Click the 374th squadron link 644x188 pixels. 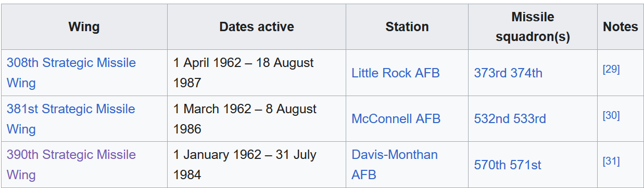[x=526, y=73]
